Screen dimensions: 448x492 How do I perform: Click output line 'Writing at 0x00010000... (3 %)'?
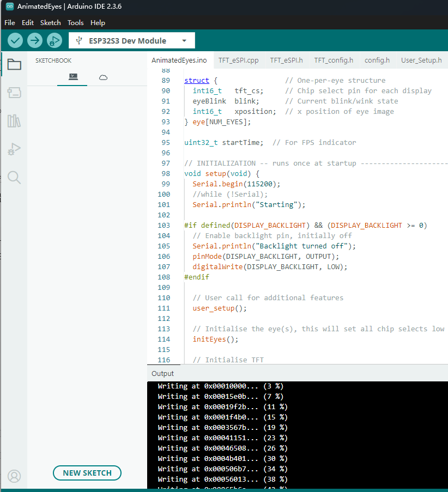(x=220, y=386)
